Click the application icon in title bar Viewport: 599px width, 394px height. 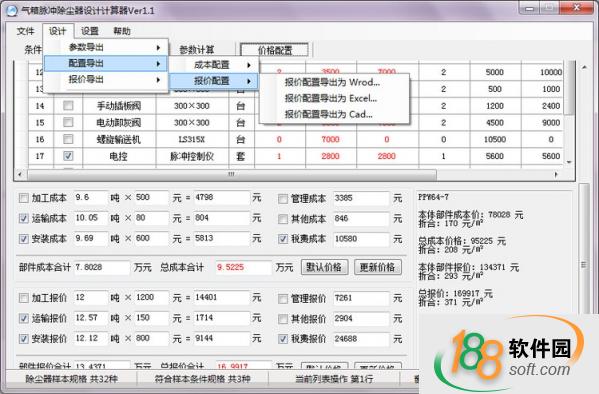coord(12,10)
